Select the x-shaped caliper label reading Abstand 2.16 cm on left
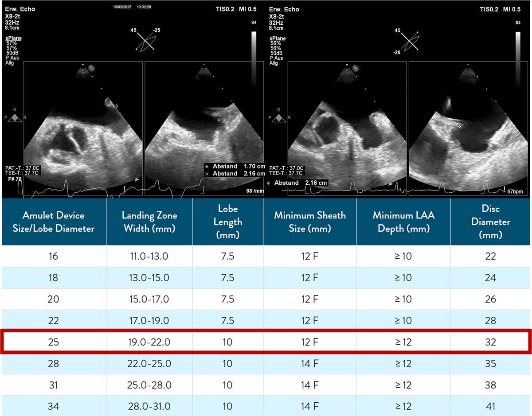The height and width of the screenshot is (416, 532). tap(235, 174)
